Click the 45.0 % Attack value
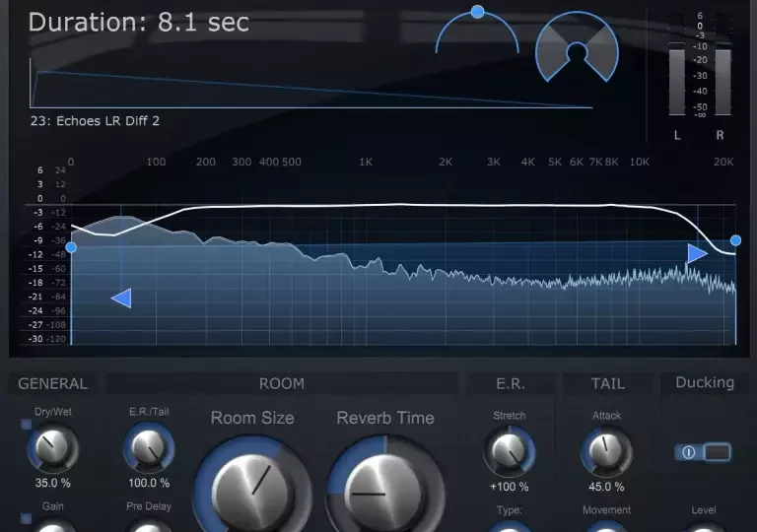This screenshot has width=757, height=532. coord(606,487)
